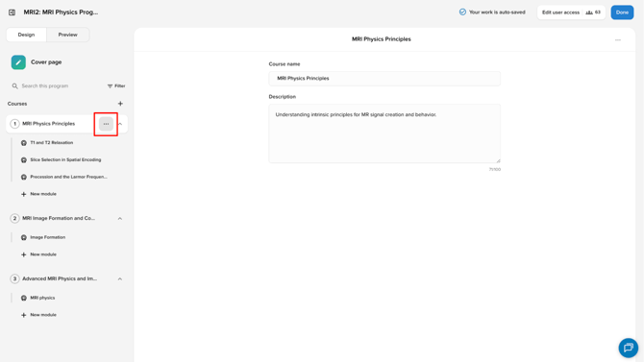644x362 pixels.
Task: Click the Slice Selection module icon
Action: coord(24,160)
